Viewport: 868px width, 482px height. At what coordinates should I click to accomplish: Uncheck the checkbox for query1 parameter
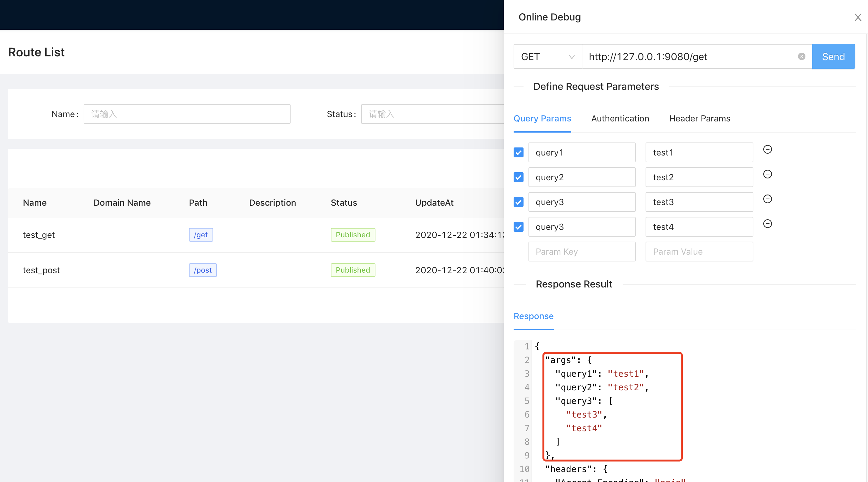[519, 152]
